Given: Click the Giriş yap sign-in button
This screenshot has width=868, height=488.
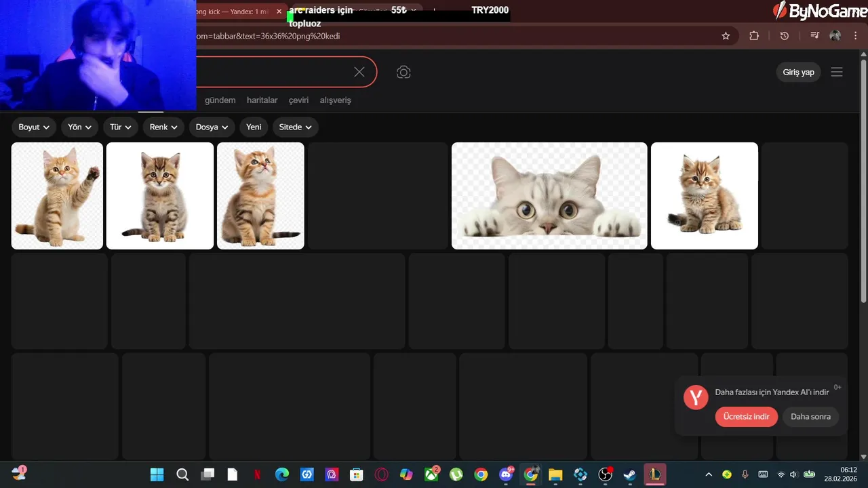Looking at the screenshot, I should point(798,72).
